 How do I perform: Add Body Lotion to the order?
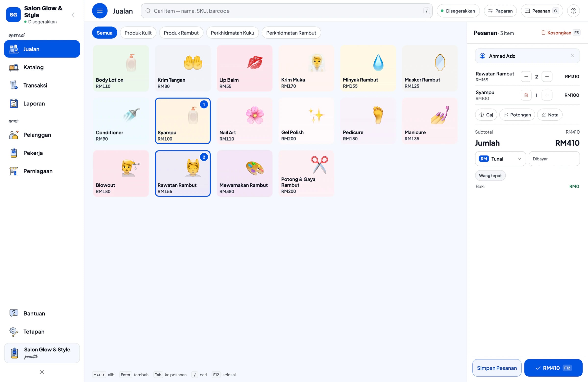tap(121, 68)
